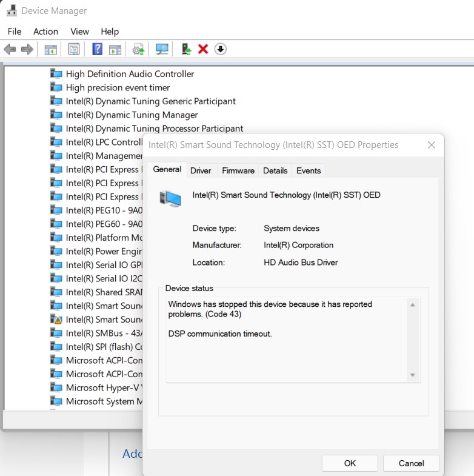The image size is (474, 476).
Task: Switch to the Firmware tab
Action: coord(238,170)
